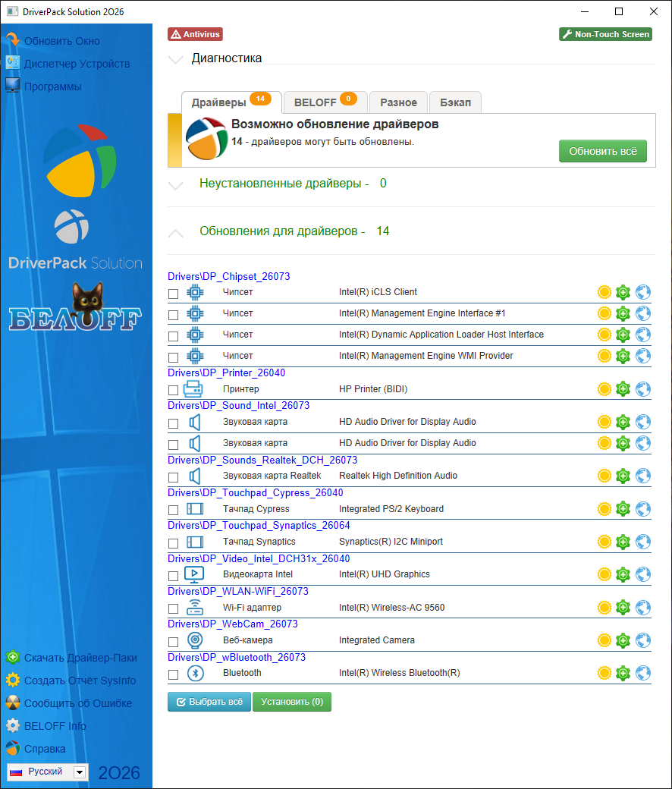Click globe icon for Synaptics(R) I2C Miniport
The image size is (672, 789).
[643, 542]
